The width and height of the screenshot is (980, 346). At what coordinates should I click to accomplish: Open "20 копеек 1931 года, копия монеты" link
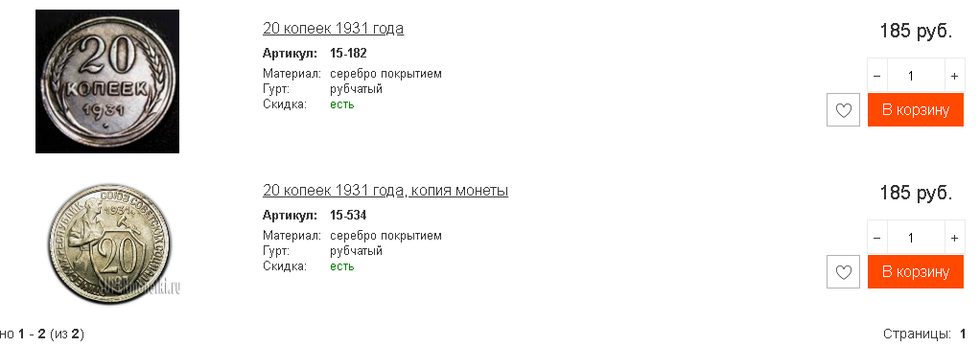[385, 191]
